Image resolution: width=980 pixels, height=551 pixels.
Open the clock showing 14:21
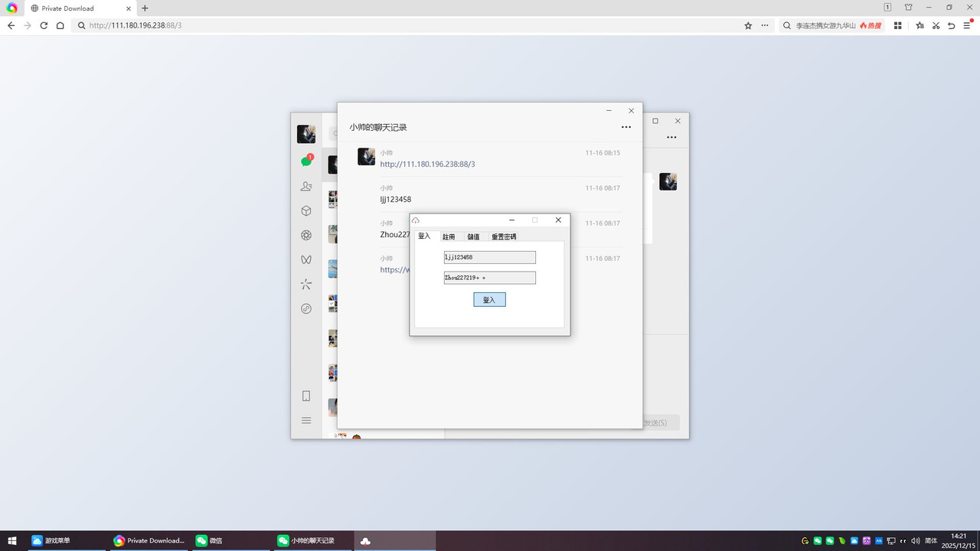(959, 540)
